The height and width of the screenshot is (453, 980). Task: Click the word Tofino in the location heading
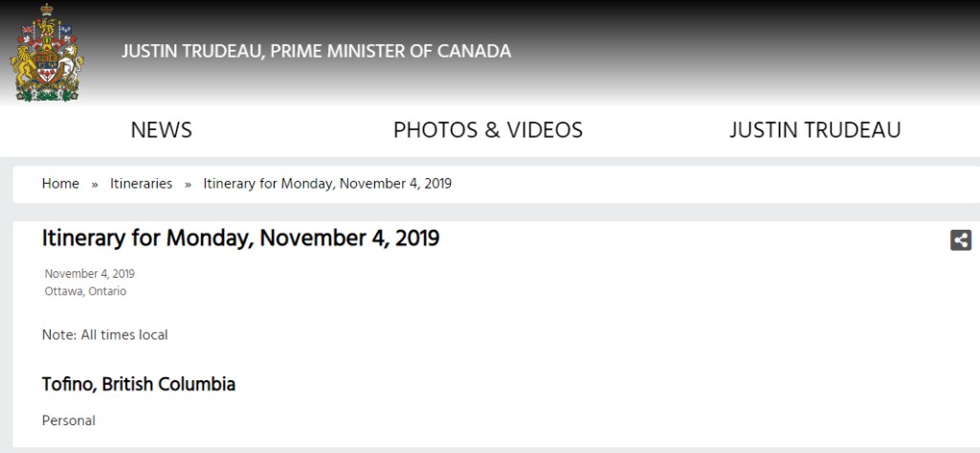pos(69,384)
